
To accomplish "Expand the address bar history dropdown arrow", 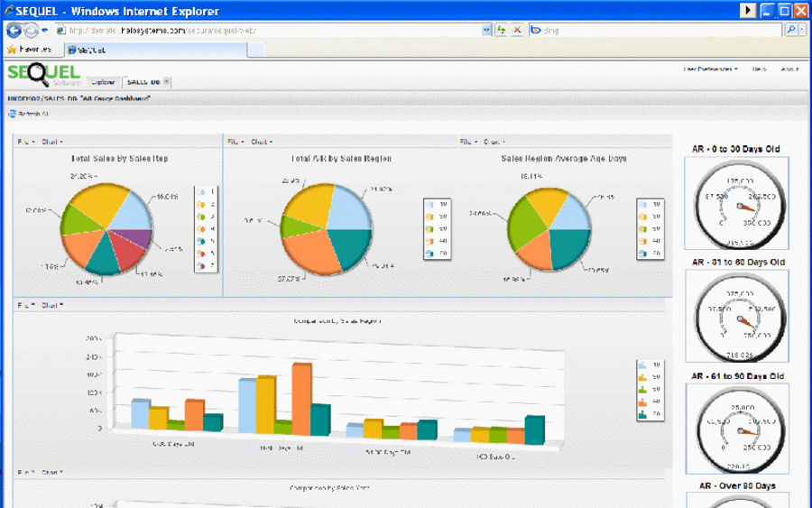I will (x=486, y=30).
